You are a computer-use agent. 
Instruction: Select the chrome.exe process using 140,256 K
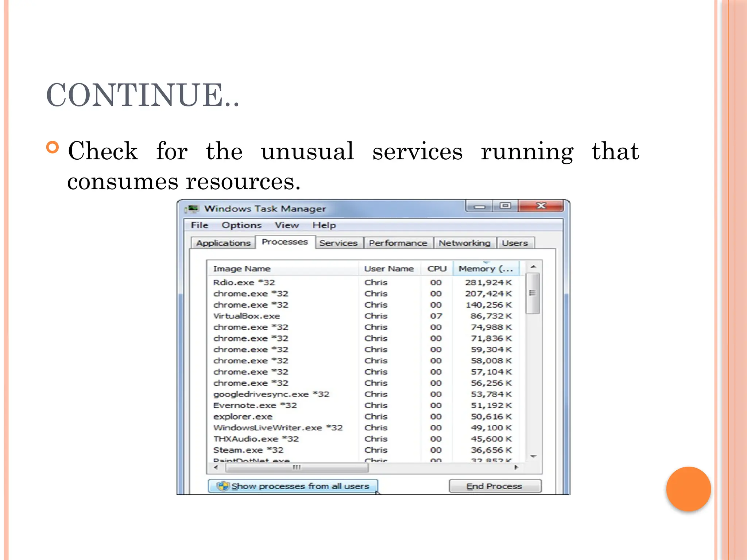[x=367, y=305]
